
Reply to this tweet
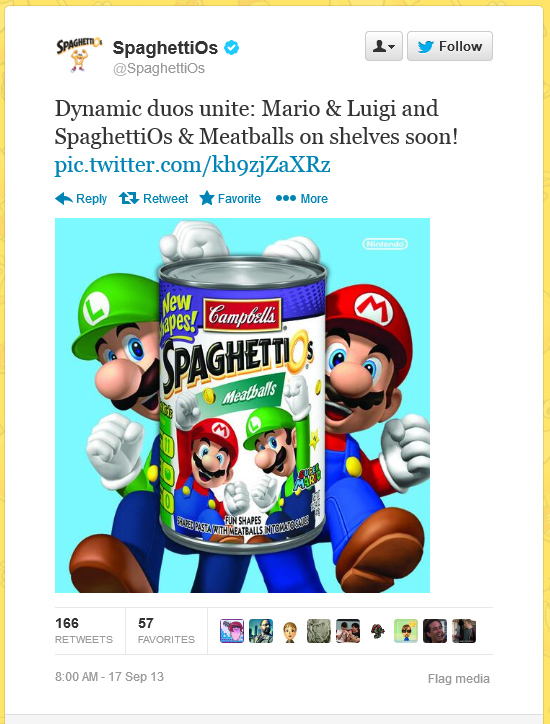[81, 199]
